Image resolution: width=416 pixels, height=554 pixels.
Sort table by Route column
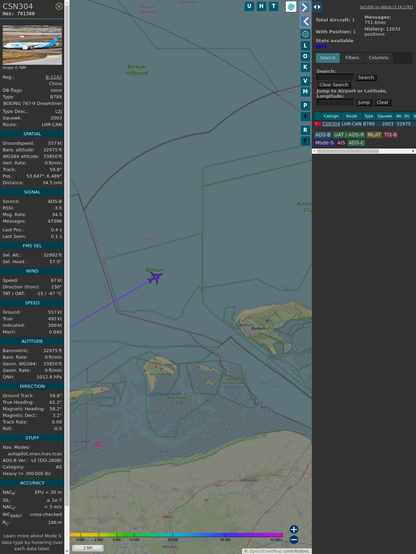tap(351, 116)
